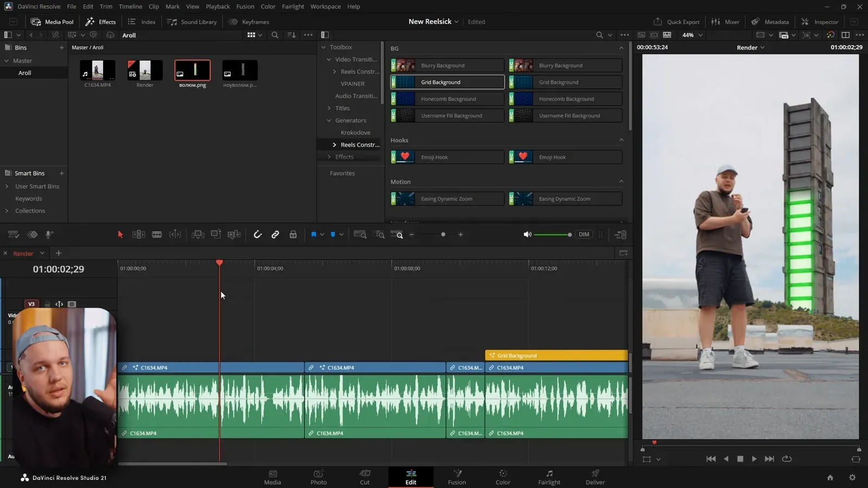Viewport: 868px width, 488px height.
Task: Open Project Settings gear icon
Action: tap(852, 477)
